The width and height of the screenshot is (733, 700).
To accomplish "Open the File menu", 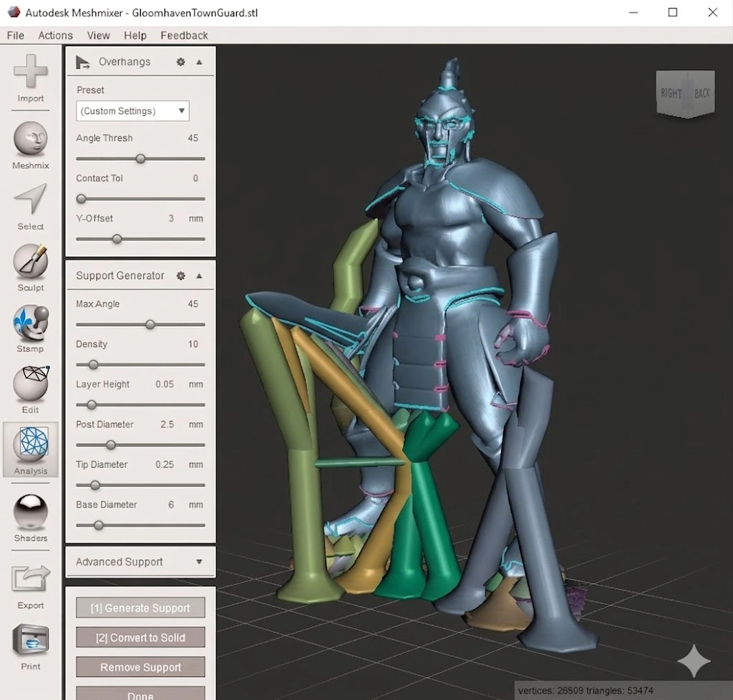I will tap(16, 36).
